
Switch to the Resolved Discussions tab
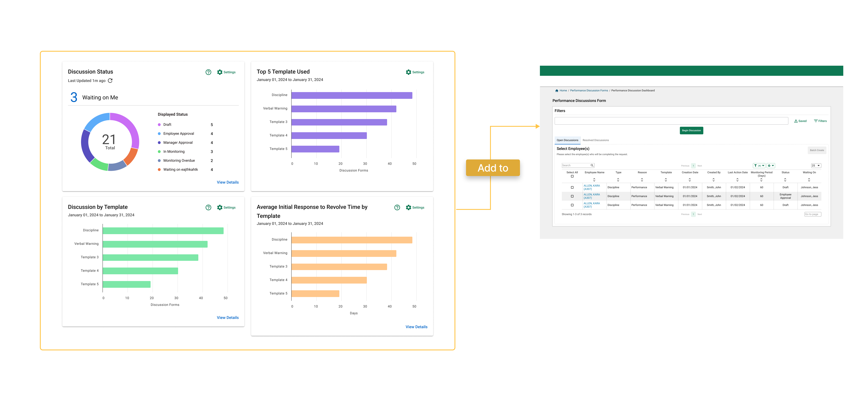tap(596, 140)
